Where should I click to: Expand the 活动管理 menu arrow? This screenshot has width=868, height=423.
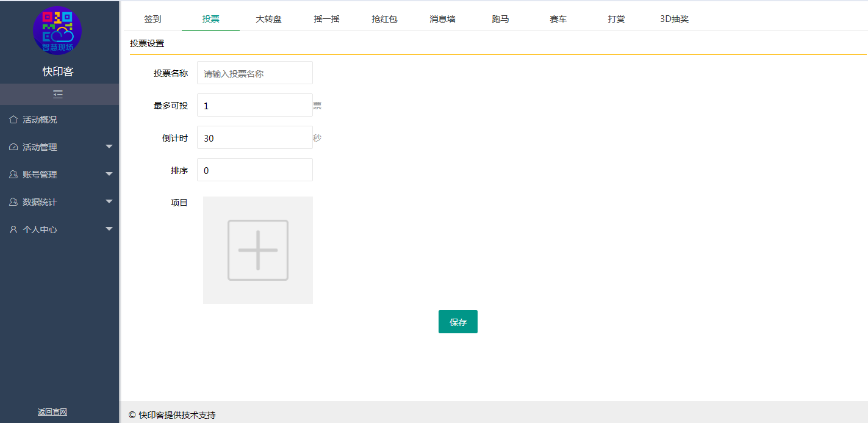[x=109, y=146]
